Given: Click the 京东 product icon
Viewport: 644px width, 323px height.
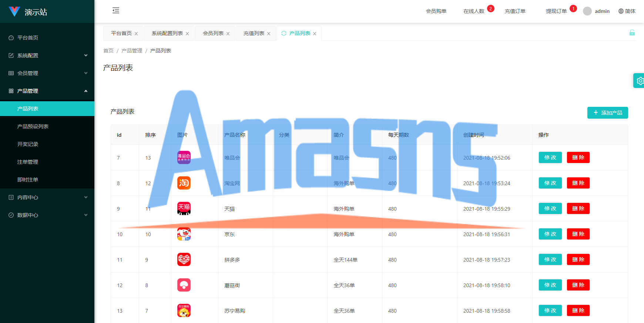Looking at the screenshot, I should coord(184,234).
